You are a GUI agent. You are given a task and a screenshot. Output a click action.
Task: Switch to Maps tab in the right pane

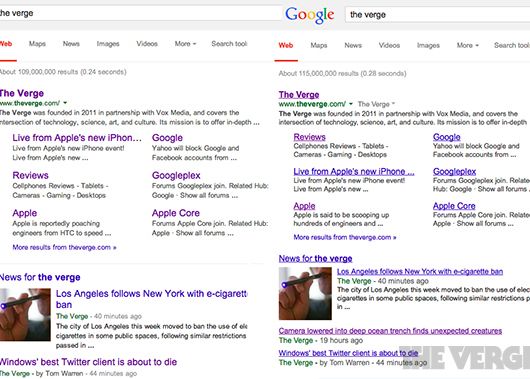(319, 45)
